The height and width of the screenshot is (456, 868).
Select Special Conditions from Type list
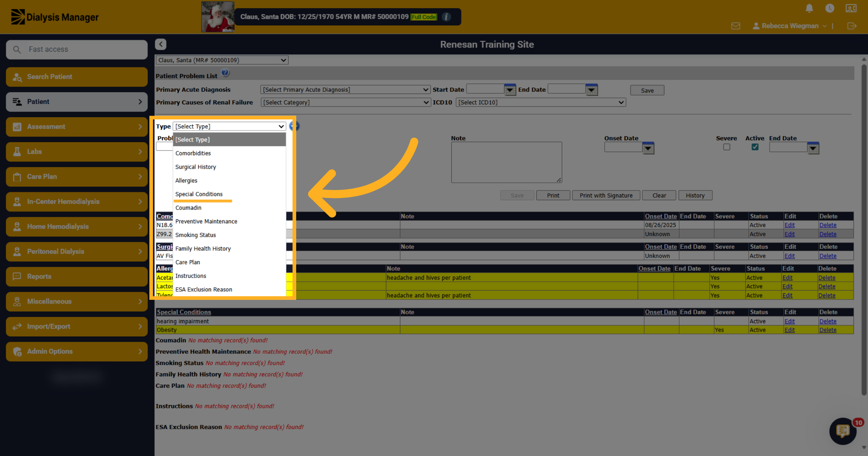229,194
